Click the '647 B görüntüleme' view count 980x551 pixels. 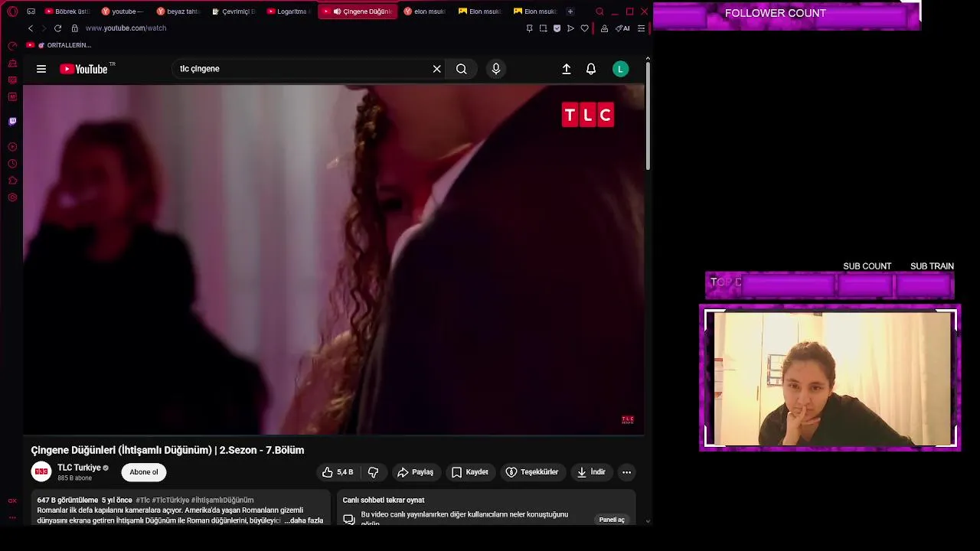pyautogui.click(x=67, y=500)
